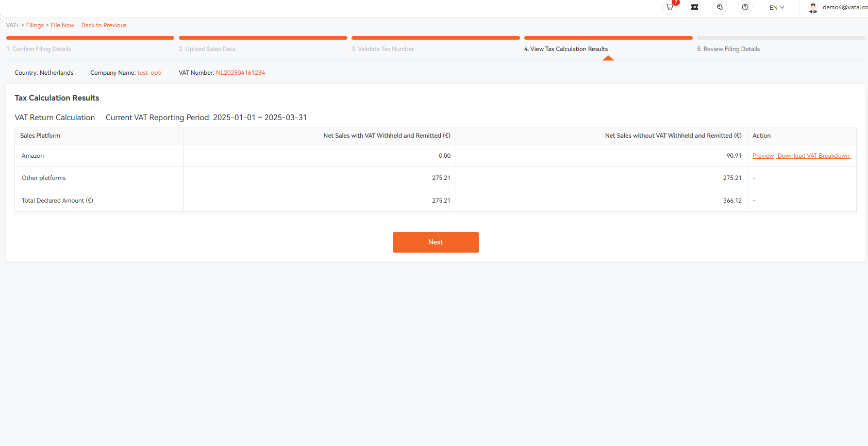Viewport: 868px width, 446px height.
Task: Click VAT number NL202504161234
Action: [240, 73]
